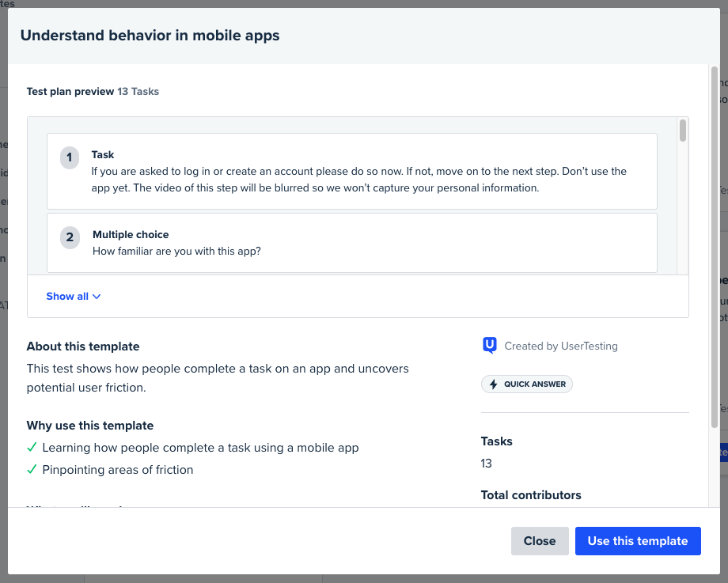728x583 pixels.
Task: Select the Multiple choice question card
Action: tap(352, 243)
